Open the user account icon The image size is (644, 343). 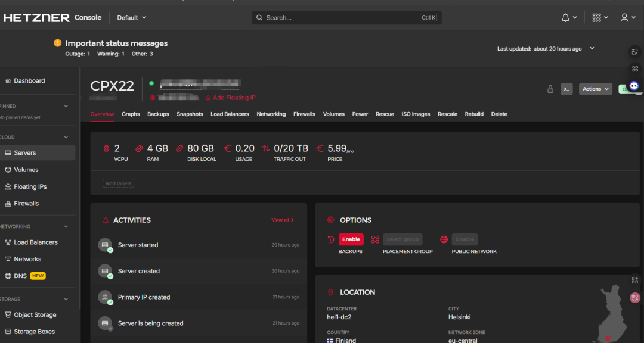coord(624,18)
